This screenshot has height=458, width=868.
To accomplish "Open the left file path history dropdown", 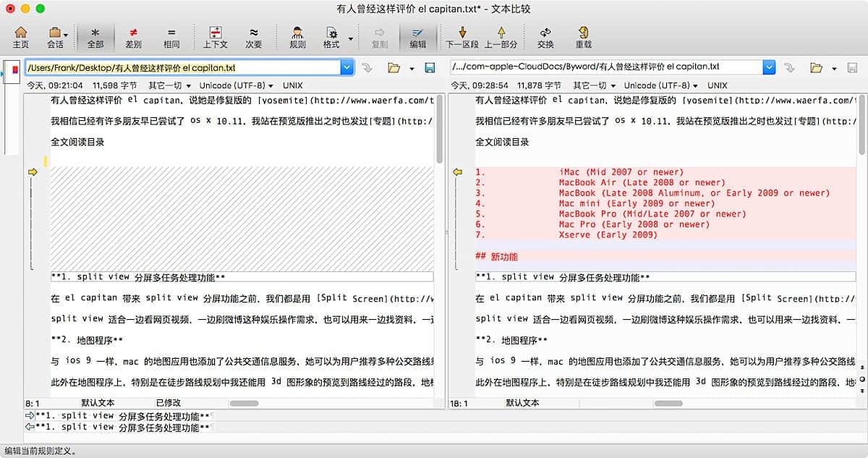I will click(346, 67).
